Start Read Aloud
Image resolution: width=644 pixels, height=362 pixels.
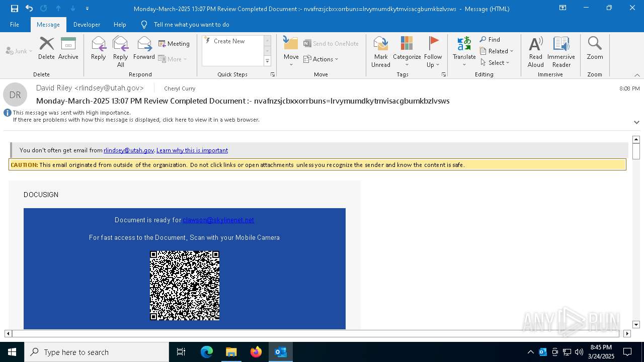[x=536, y=51]
